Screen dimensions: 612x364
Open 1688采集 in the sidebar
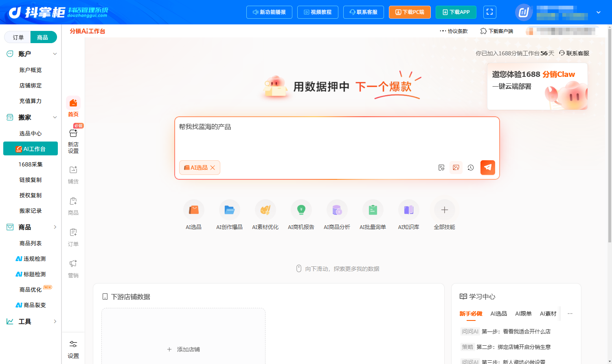[31, 164]
